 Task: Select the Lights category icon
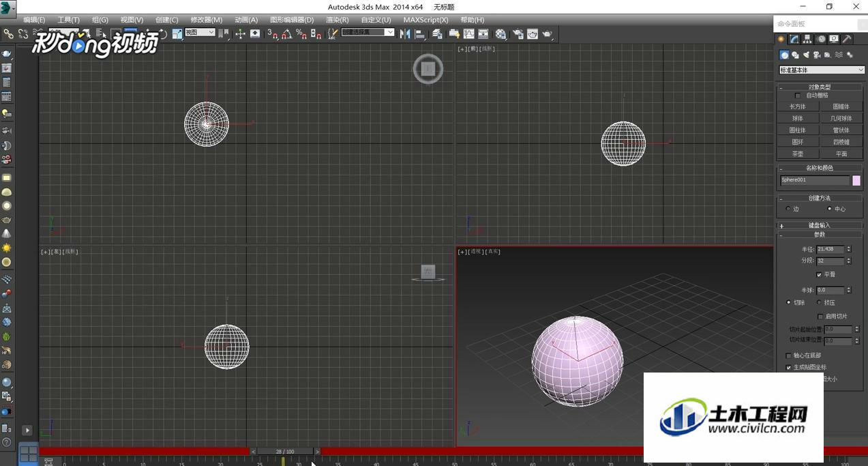pos(806,55)
